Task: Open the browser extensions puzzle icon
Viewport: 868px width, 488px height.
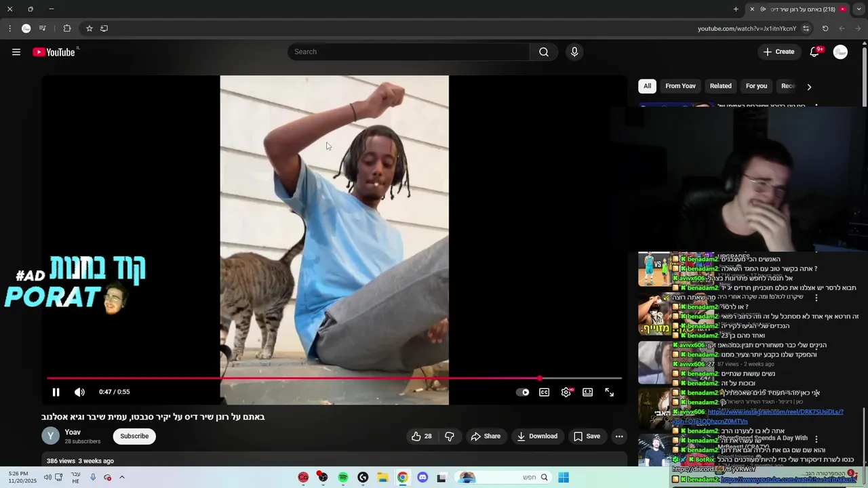Action: pos(67,28)
